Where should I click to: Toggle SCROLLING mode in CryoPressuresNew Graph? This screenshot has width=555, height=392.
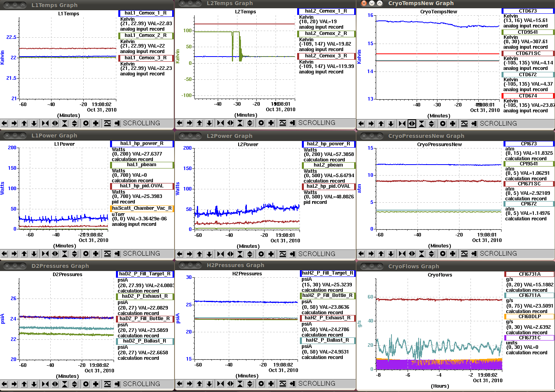[x=498, y=254]
